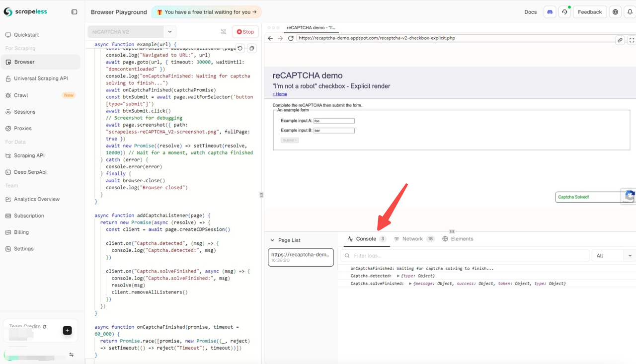Go back in the embedded browser
The width and height of the screenshot is (636, 364).
tap(270, 38)
